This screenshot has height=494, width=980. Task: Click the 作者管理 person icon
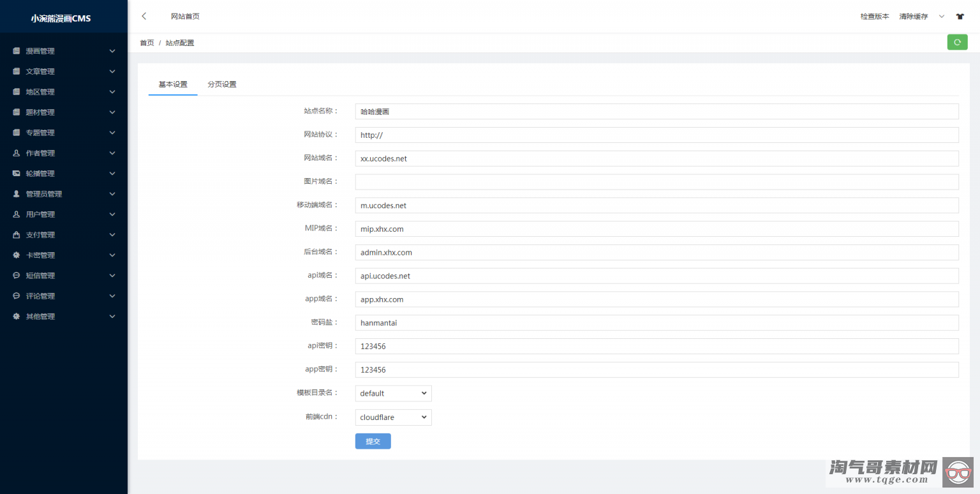coord(17,153)
